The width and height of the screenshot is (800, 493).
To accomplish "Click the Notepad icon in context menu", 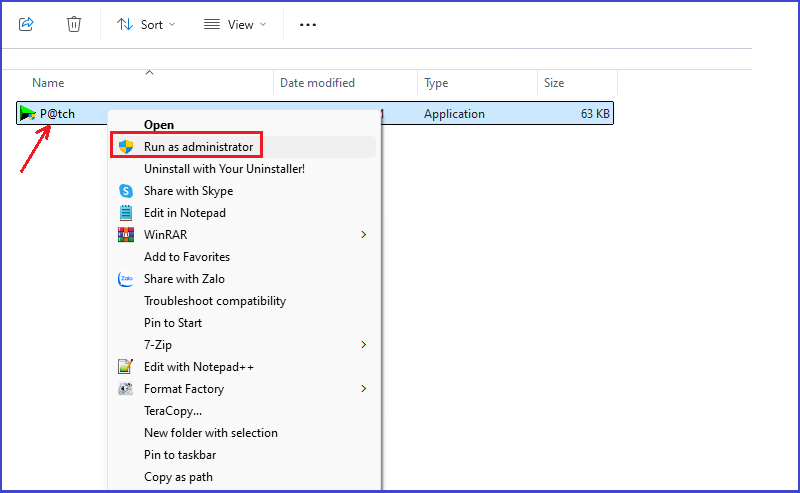I will point(125,213).
